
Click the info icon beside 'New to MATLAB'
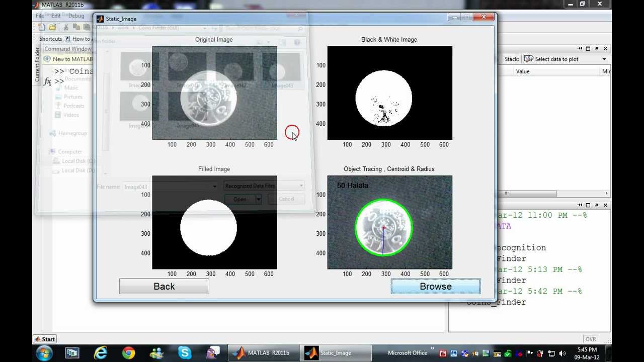48,59
